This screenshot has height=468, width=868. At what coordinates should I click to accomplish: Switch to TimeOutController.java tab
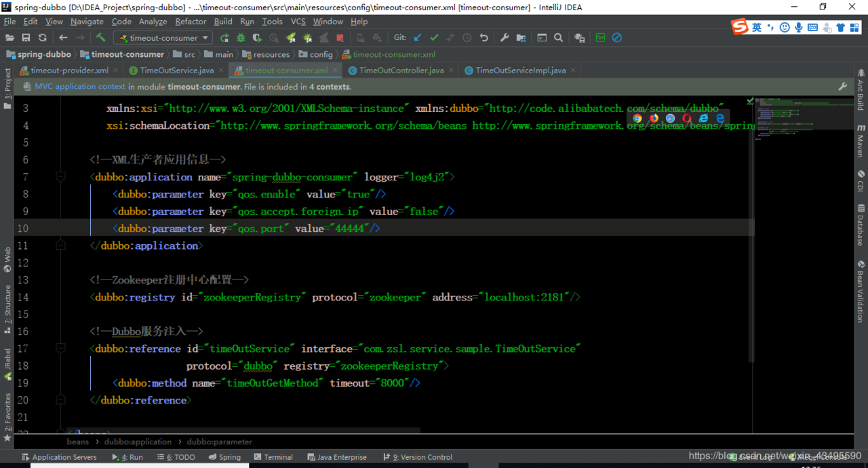point(401,70)
